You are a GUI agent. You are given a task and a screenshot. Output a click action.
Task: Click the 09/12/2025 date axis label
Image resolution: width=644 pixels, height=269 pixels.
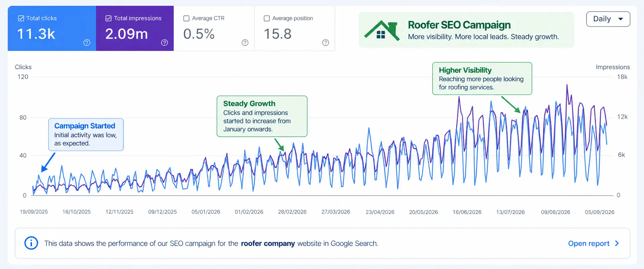coord(162,212)
